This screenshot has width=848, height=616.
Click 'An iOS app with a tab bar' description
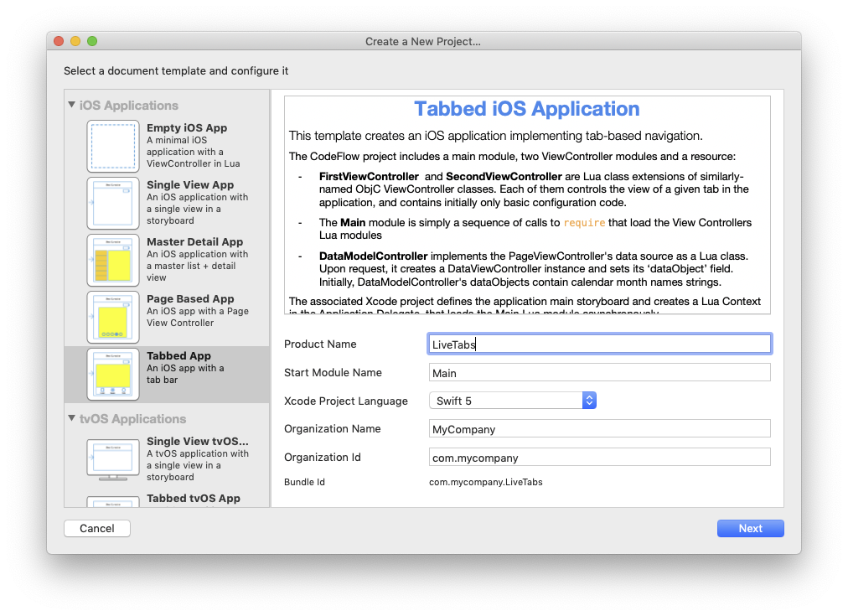[x=185, y=374]
